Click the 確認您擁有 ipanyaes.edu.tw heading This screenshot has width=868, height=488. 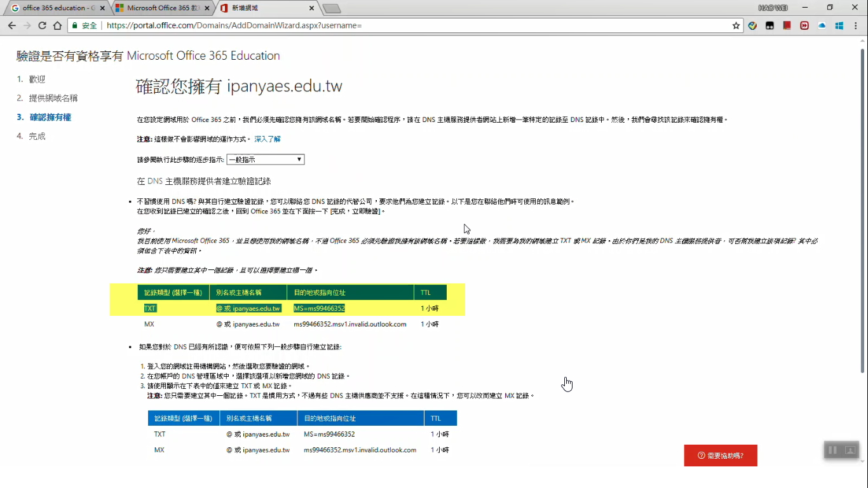click(240, 86)
